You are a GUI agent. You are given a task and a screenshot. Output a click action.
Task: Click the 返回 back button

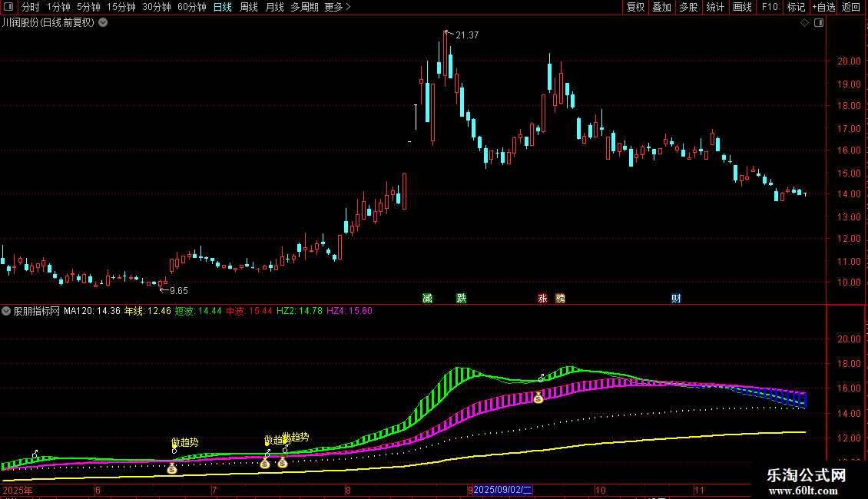(x=851, y=7)
